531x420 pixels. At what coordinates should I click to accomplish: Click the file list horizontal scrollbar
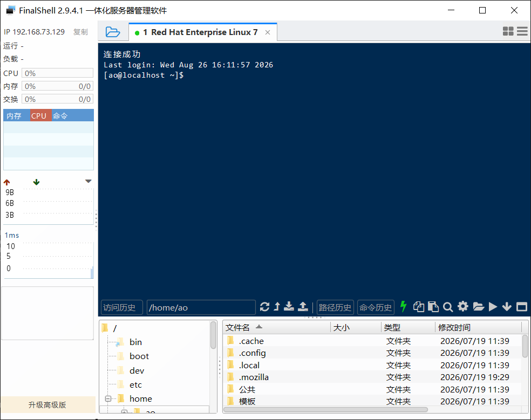coord(326,410)
